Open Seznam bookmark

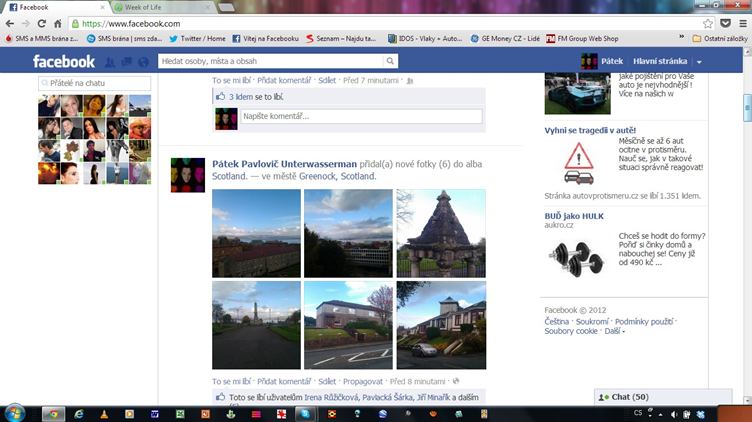341,38
